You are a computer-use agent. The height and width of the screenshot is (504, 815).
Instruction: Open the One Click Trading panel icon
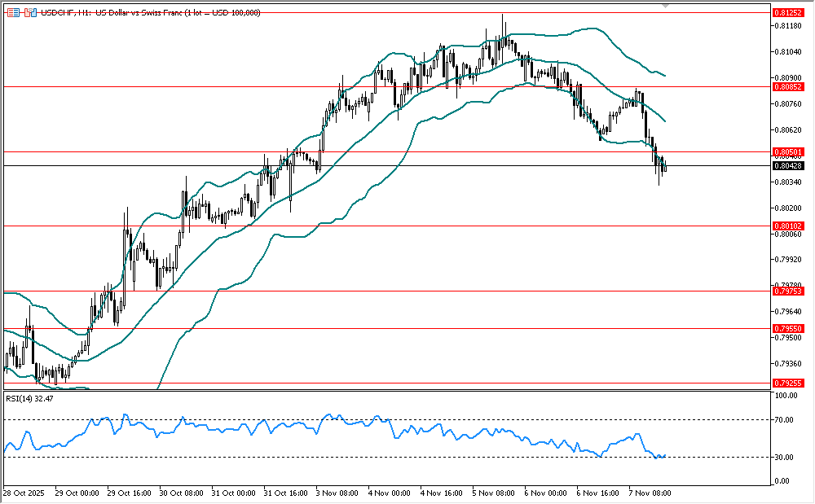(30, 13)
